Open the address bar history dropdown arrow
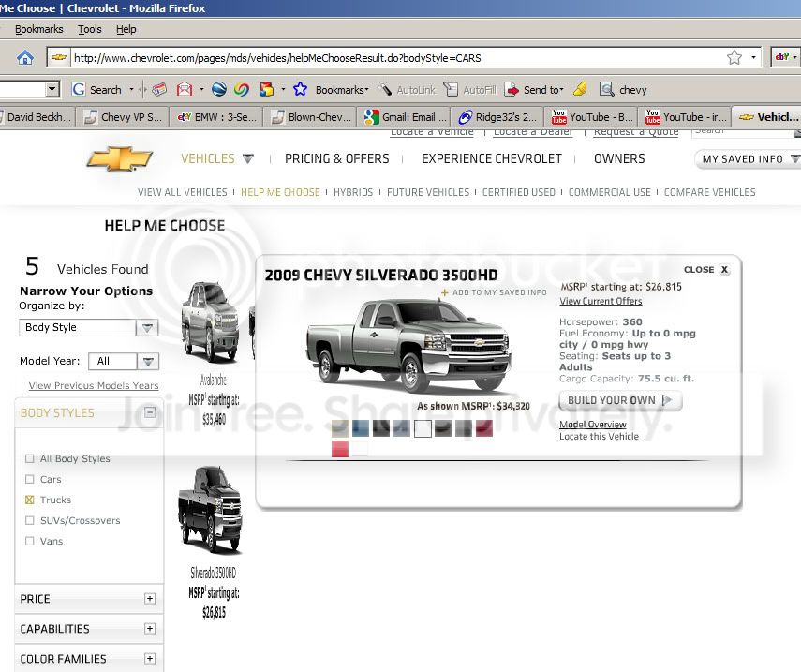801x672 pixels. pos(753,57)
